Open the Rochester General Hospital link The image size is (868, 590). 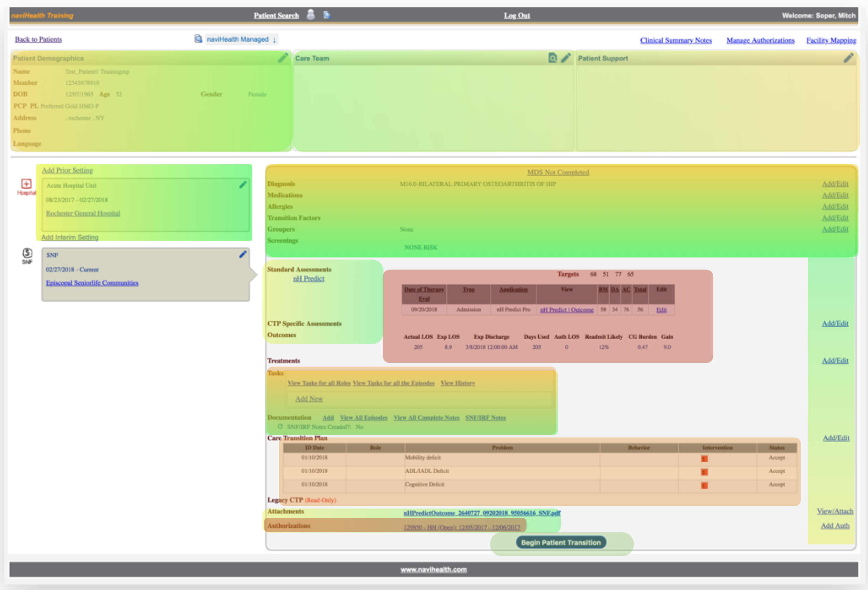[x=83, y=213]
